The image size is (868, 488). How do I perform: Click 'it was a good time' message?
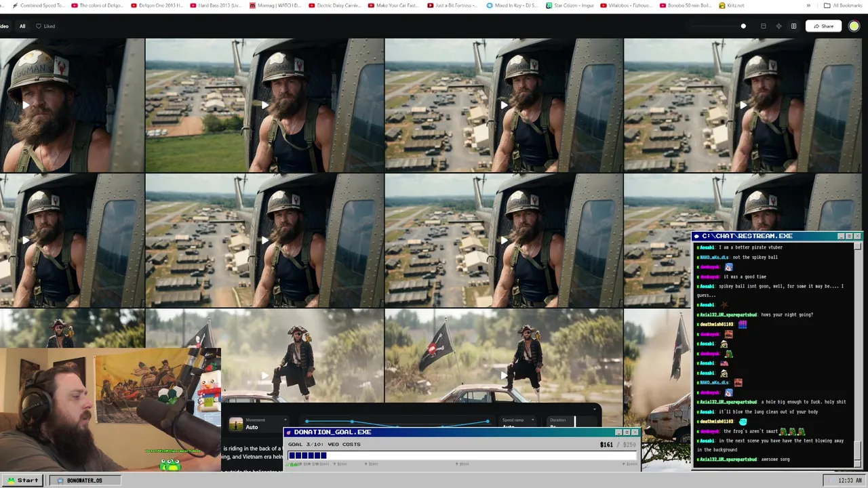click(x=745, y=277)
